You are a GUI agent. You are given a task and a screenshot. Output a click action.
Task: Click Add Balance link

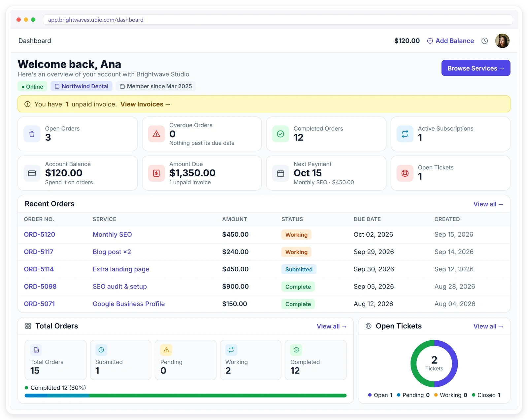pos(450,41)
